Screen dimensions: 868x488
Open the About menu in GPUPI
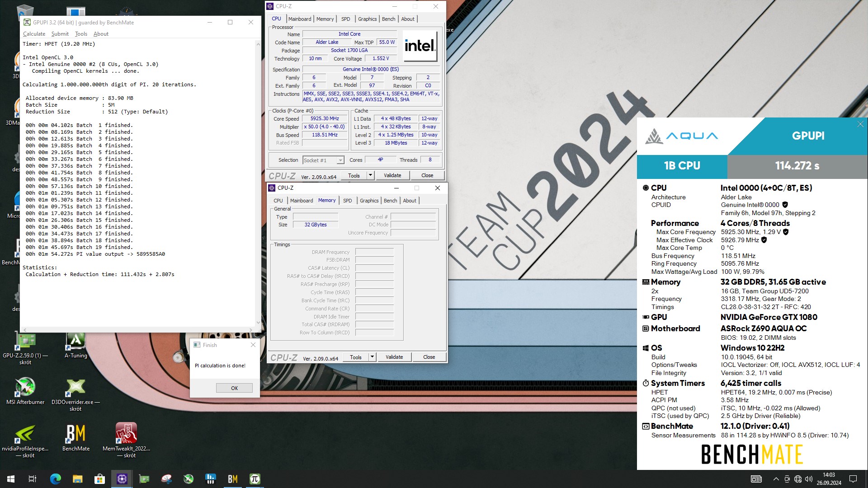[x=101, y=34]
